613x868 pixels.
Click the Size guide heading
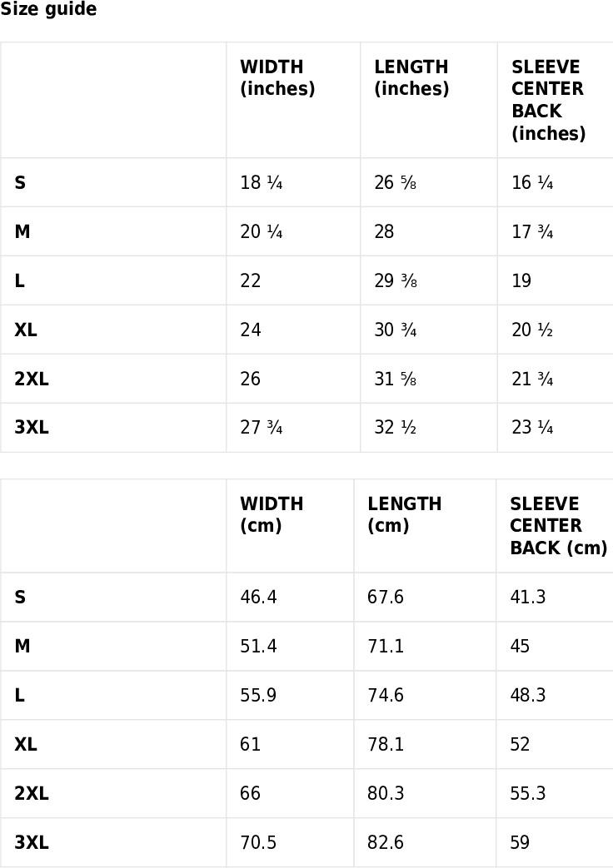pyautogui.click(x=48, y=9)
